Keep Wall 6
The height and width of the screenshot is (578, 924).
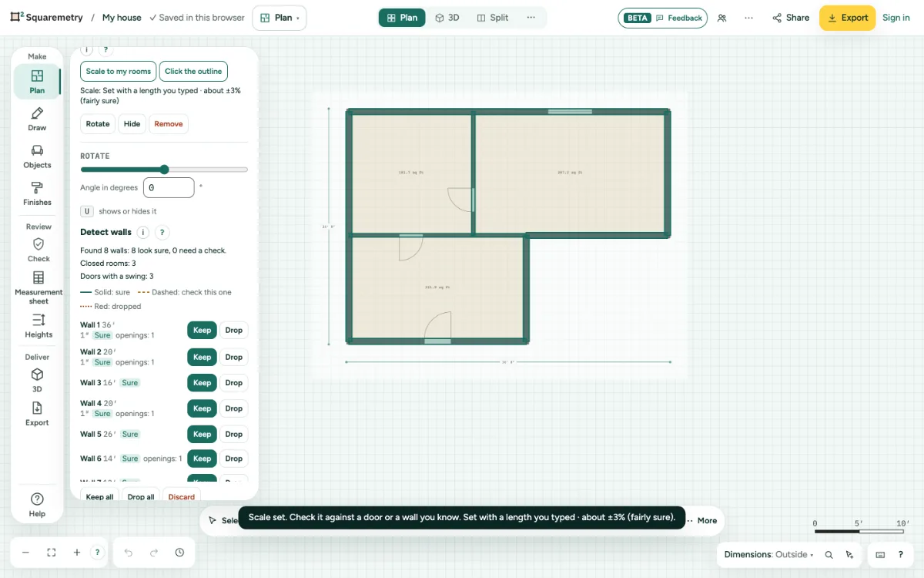tap(202, 459)
